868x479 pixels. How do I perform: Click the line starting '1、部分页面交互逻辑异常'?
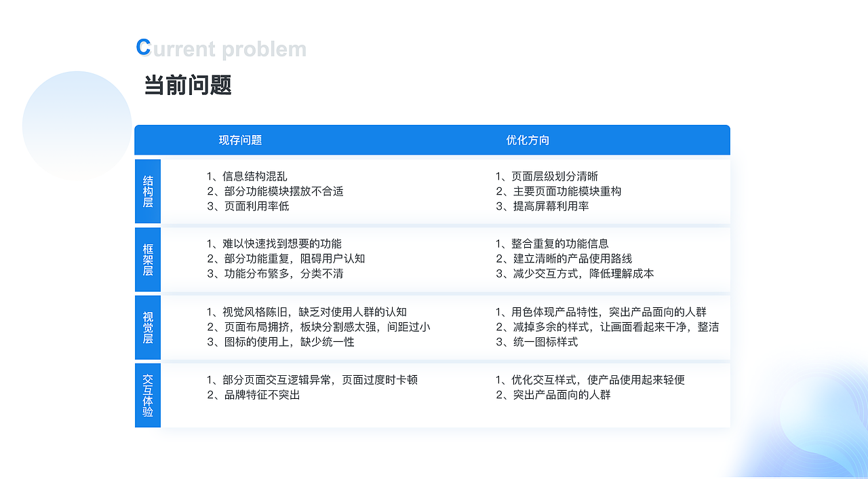tap(312, 380)
